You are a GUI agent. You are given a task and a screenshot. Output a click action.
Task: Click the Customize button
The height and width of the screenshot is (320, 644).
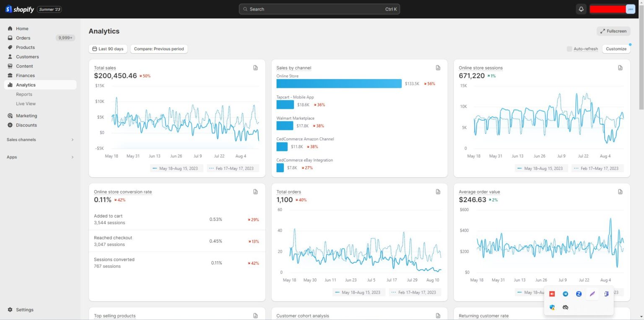616,49
